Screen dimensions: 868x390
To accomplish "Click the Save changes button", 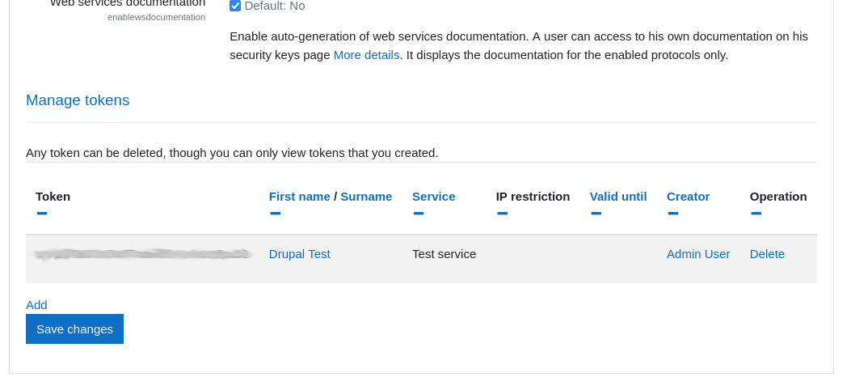I will [x=74, y=329].
